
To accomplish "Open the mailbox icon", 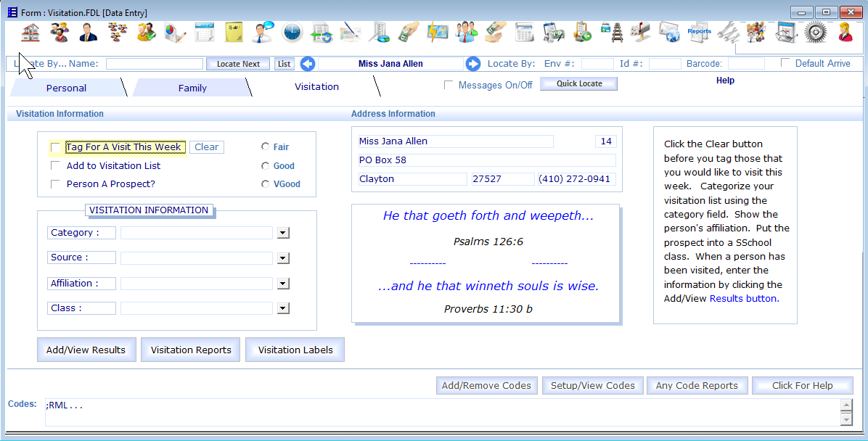I will [641, 33].
